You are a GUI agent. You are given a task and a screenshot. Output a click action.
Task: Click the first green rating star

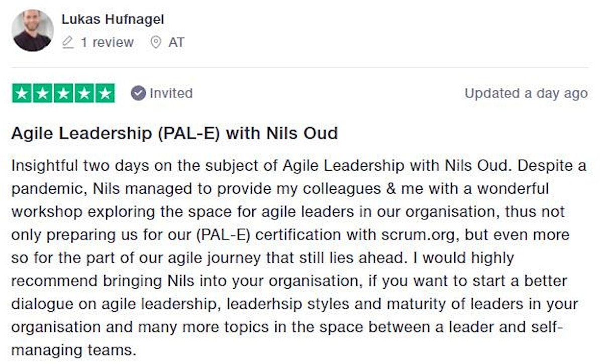[x=22, y=93]
